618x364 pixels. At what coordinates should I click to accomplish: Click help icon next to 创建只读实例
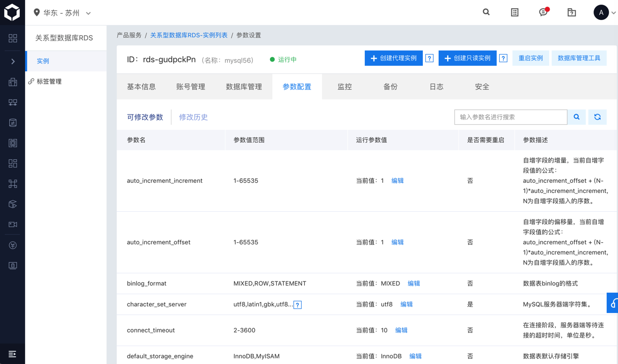503,59
